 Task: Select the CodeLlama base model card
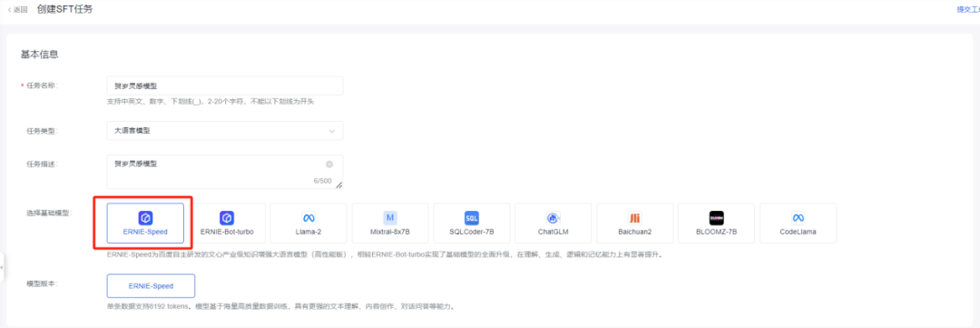tap(798, 223)
